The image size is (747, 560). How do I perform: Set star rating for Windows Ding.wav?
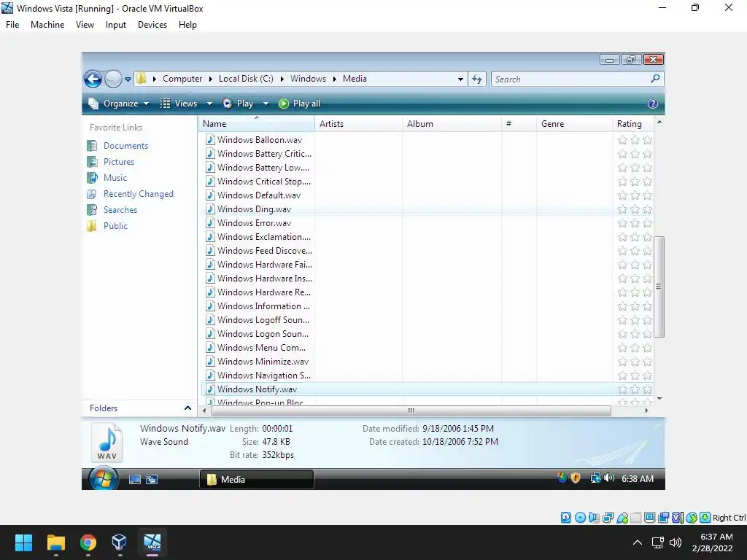pos(635,209)
